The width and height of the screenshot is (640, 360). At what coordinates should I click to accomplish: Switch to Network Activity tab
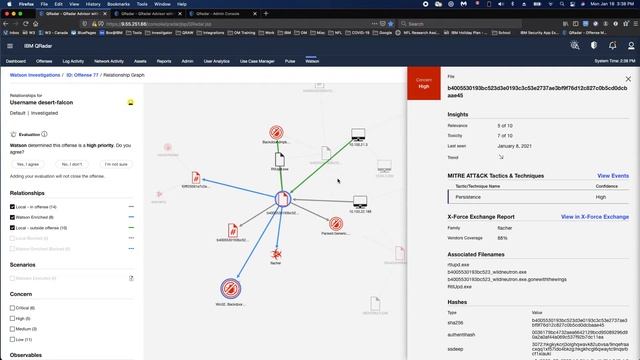(109, 61)
